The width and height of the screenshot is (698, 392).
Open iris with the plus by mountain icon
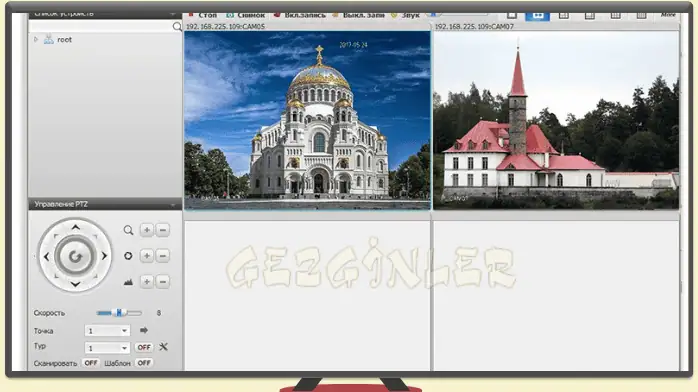pos(146,282)
